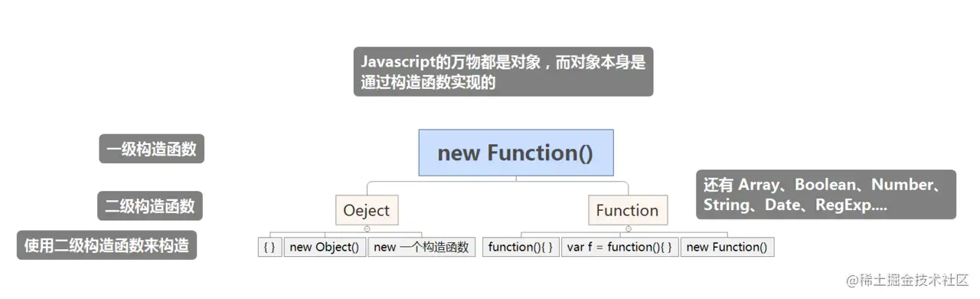
Task: Collapse the Function node's children
Action: 629,228
